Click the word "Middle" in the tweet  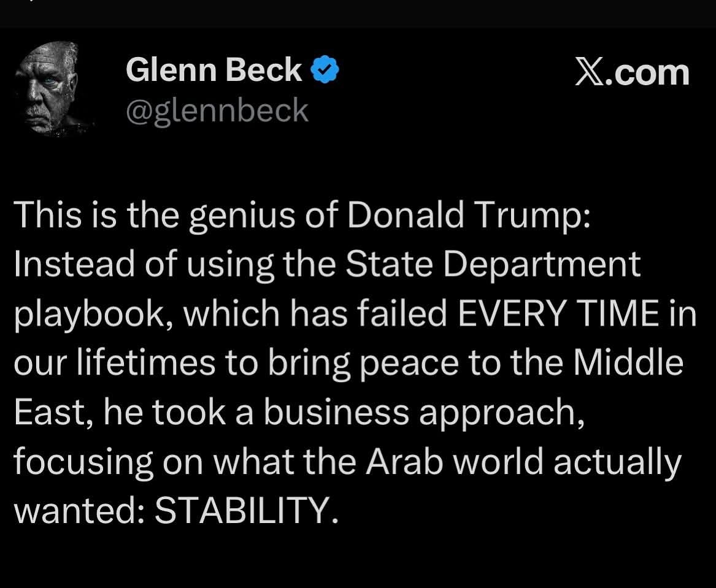pyautogui.click(x=628, y=362)
